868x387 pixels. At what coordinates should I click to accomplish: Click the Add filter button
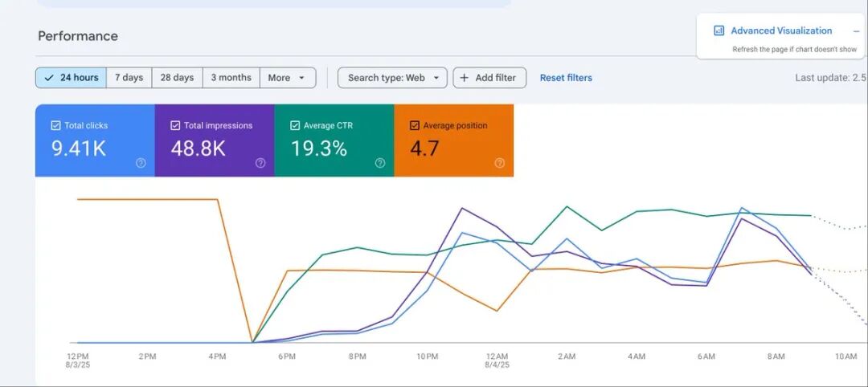pos(489,78)
